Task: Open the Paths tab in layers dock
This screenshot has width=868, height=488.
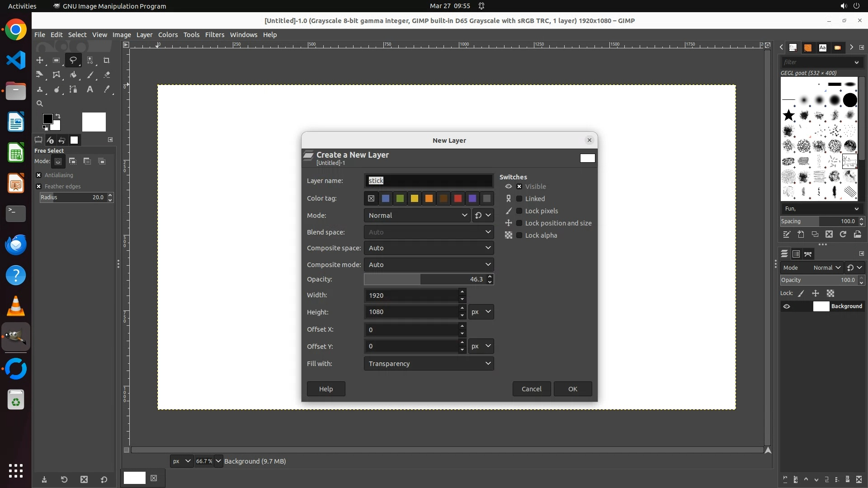Action: pyautogui.click(x=808, y=254)
